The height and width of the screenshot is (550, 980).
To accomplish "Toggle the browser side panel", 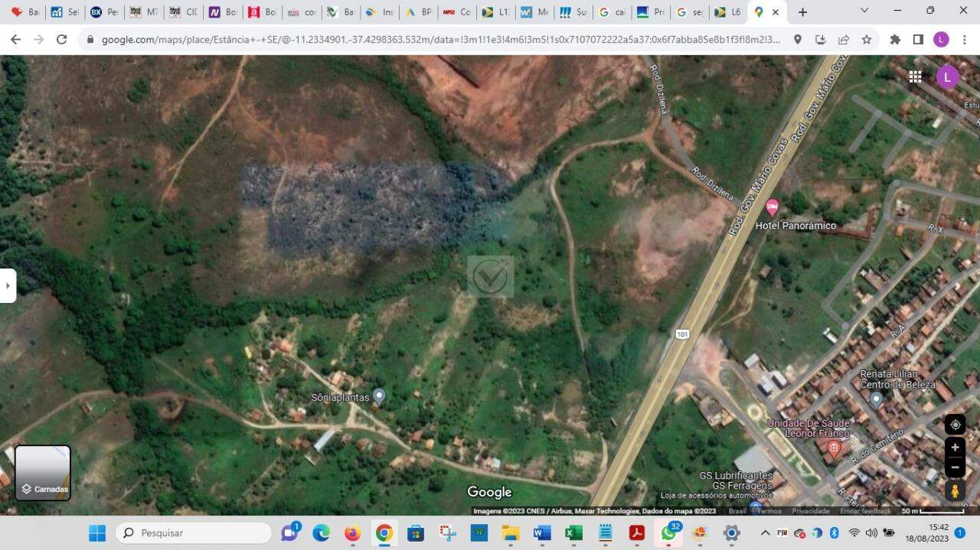I will (918, 40).
